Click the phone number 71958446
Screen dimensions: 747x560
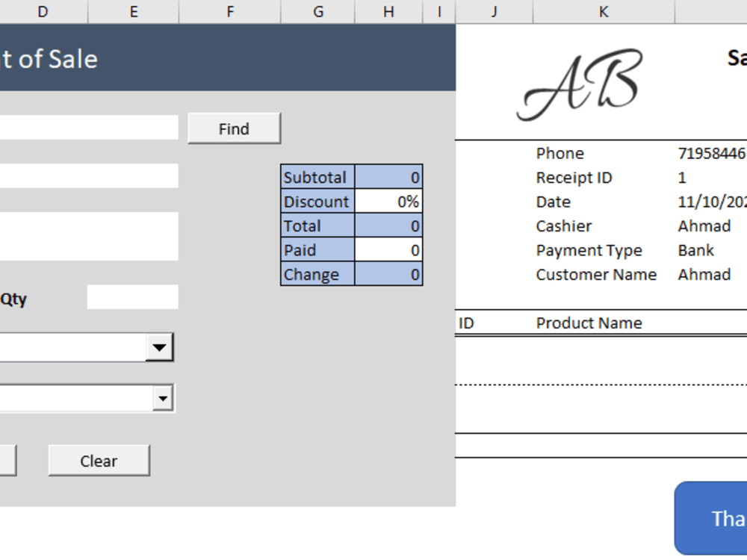[x=712, y=153]
